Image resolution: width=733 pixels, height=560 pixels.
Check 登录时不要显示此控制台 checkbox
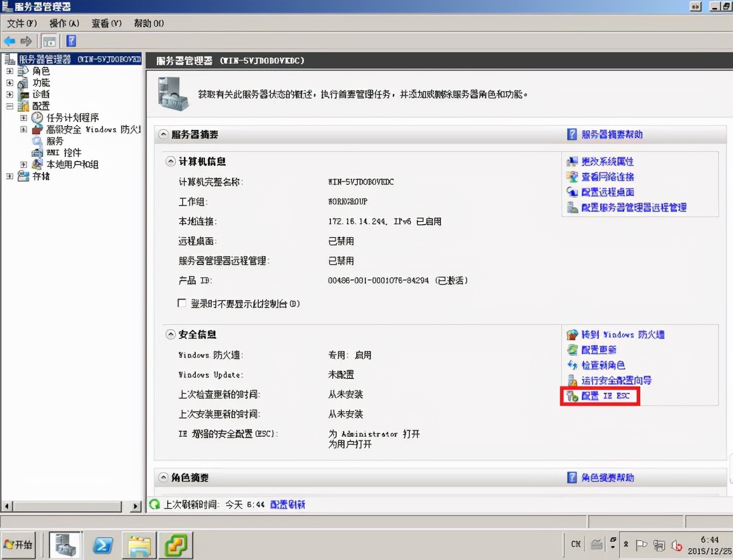tap(182, 303)
